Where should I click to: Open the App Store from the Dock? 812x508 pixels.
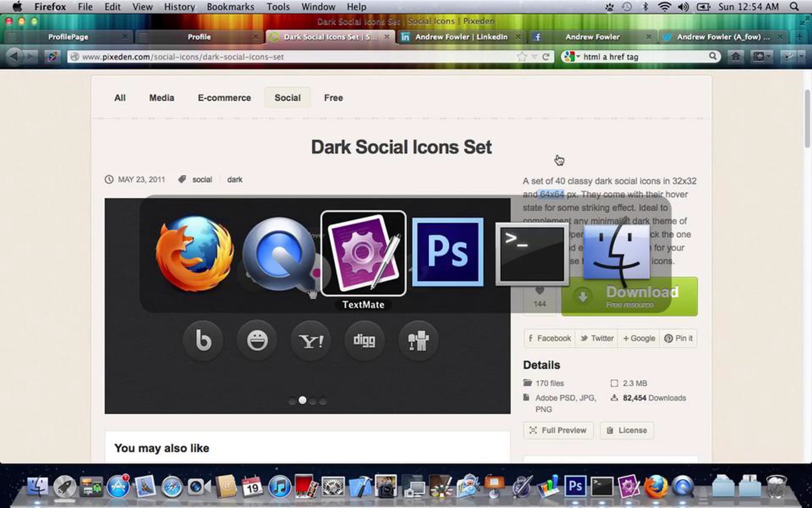click(118, 487)
